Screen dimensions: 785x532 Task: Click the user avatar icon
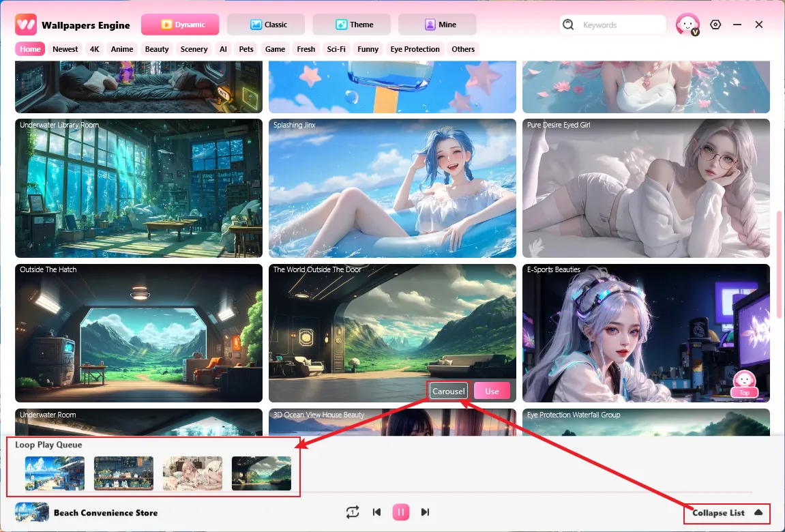tap(687, 25)
